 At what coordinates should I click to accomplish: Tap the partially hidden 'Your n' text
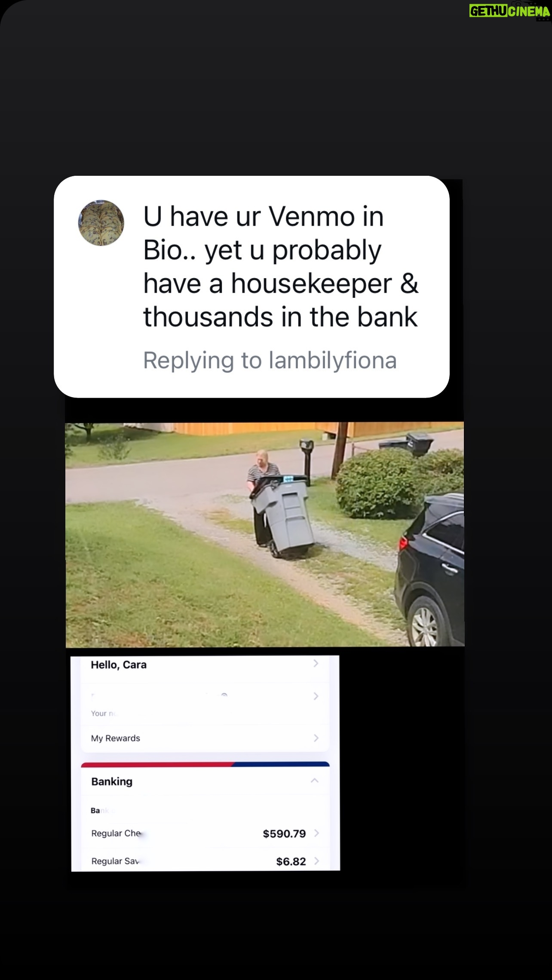click(103, 714)
